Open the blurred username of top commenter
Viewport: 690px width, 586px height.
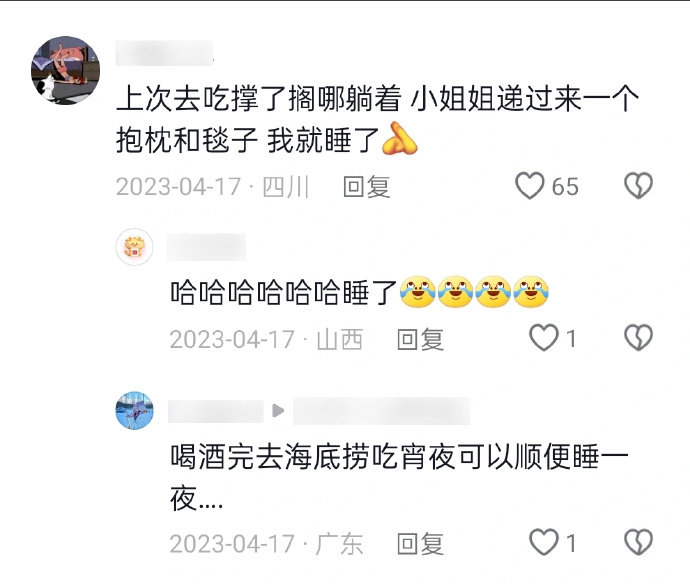165,53
